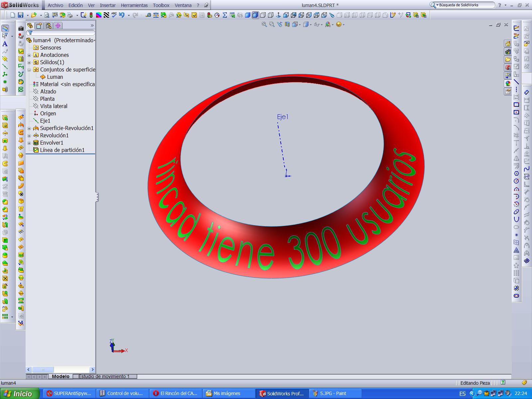Click the New document icon
The image size is (532, 399).
(13, 15)
